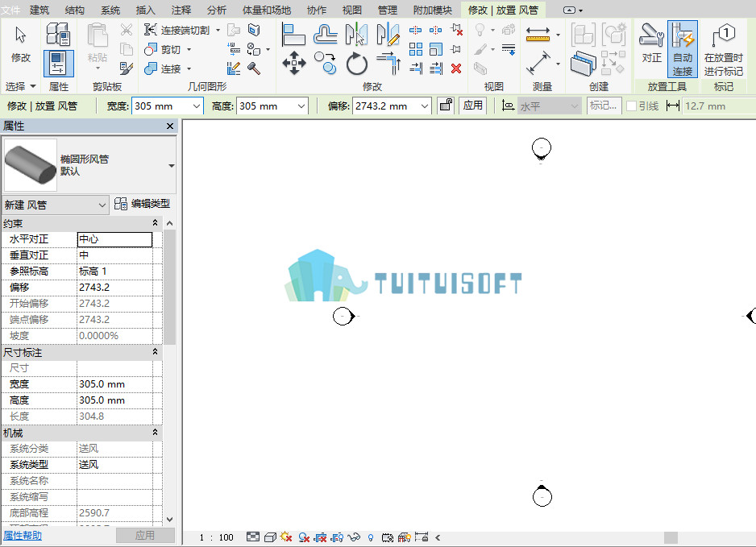Click the Paint (hammer) demolish tool icon

[x=254, y=68]
